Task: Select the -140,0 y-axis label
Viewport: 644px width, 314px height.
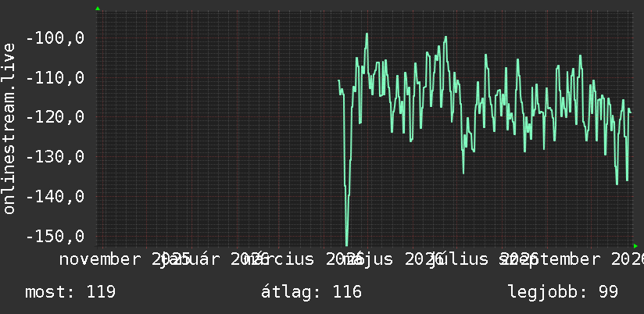Action: [55, 197]
